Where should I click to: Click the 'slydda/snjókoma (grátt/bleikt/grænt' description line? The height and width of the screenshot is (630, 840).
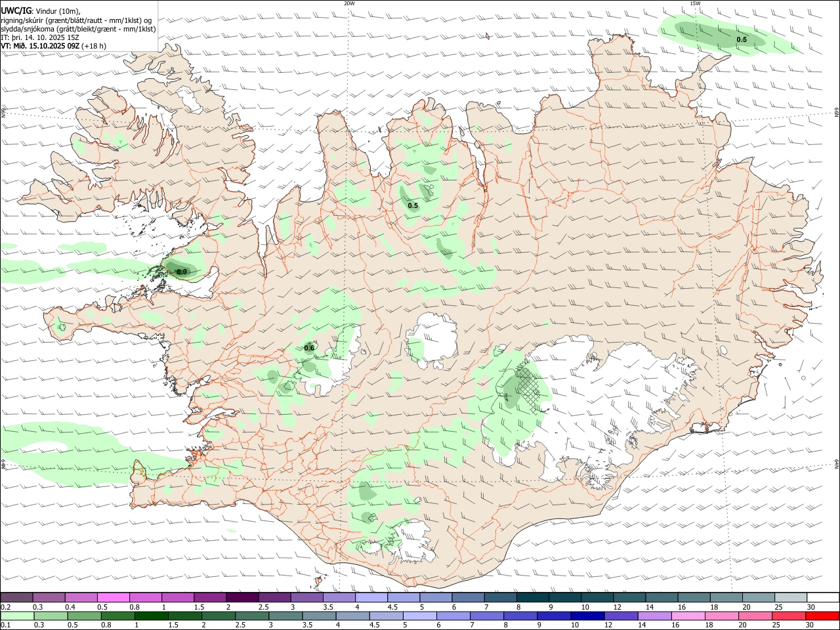pos(78,29)
